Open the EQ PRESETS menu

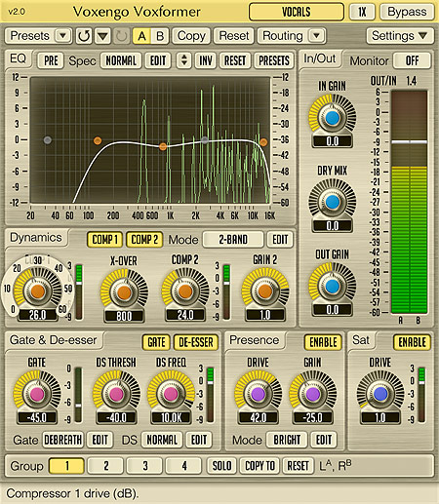pyautogui.click(x=274, y=60)
